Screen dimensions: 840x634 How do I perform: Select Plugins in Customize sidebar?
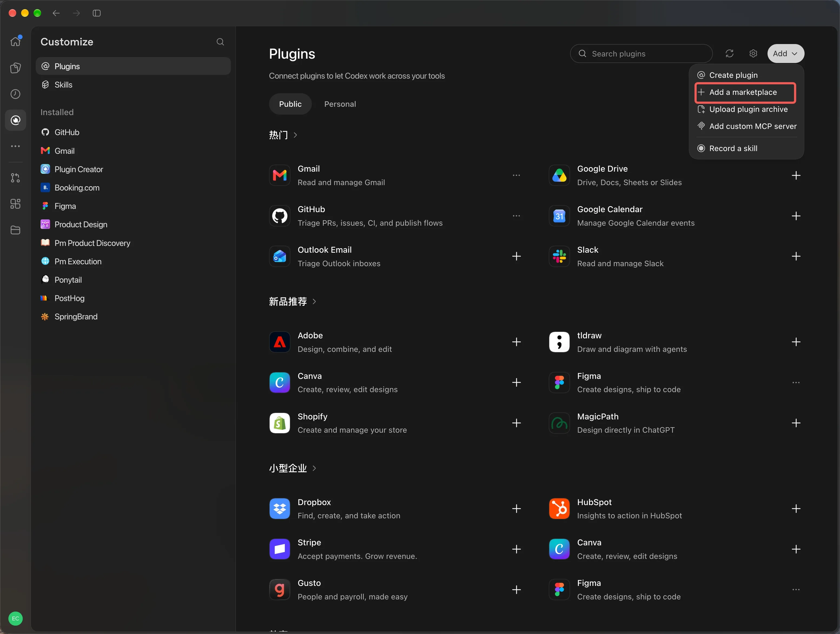[x=133, y=66]
